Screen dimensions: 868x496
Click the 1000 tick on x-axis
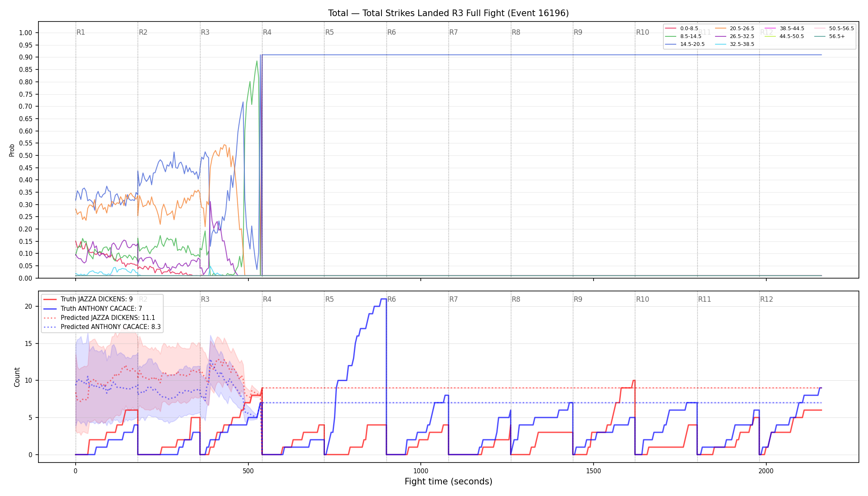pyautogui.click(x=421, y=471)
